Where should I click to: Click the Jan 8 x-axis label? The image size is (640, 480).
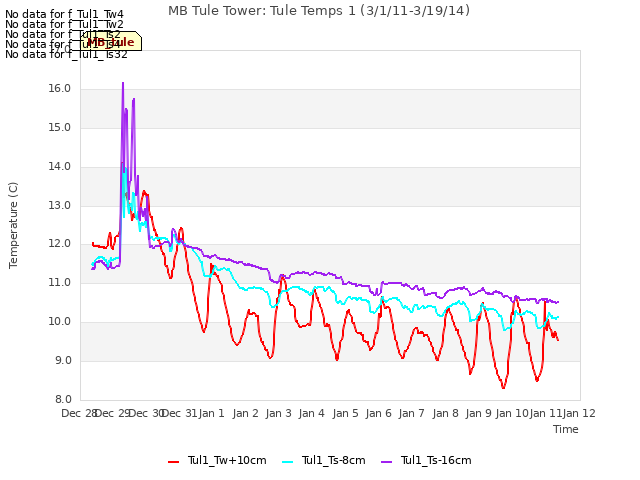click(446, 413)
